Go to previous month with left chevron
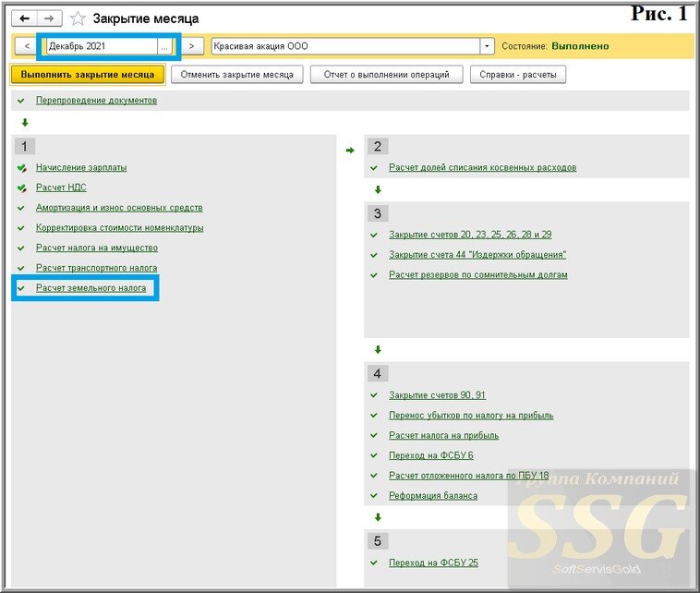Screen dimensions: 700x593 [27, 46]
